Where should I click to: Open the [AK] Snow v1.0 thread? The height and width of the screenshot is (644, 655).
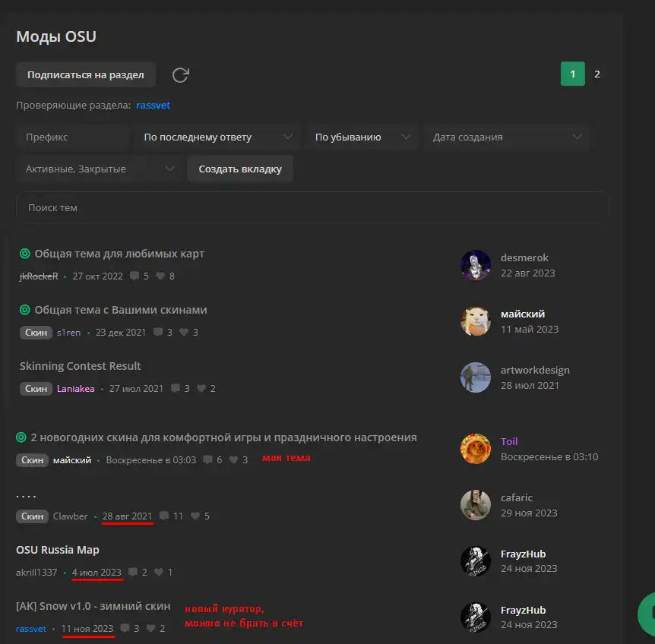coord(93,606)
